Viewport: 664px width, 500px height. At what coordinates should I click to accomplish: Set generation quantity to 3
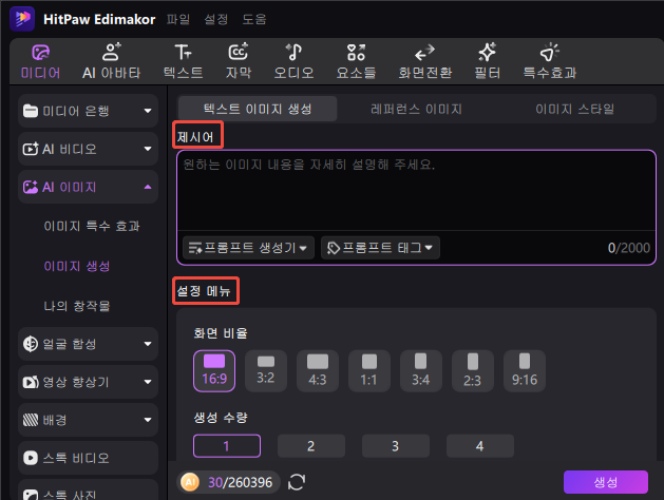tap(395, 446)
